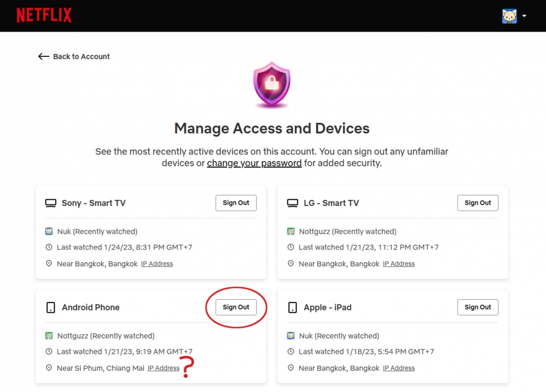Click Near Bangkok, Bangkok on Sony card
The image size is (546, 392).
click(97, 264)
